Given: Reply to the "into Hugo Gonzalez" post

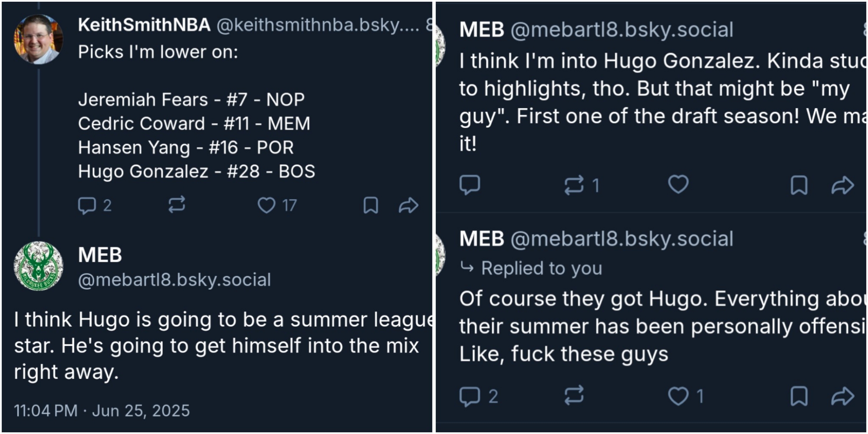Looking at the screenshot, I should pos(470,184).
